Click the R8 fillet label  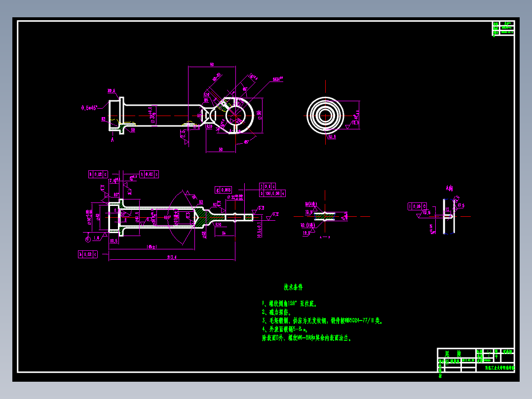click(133, 130)
